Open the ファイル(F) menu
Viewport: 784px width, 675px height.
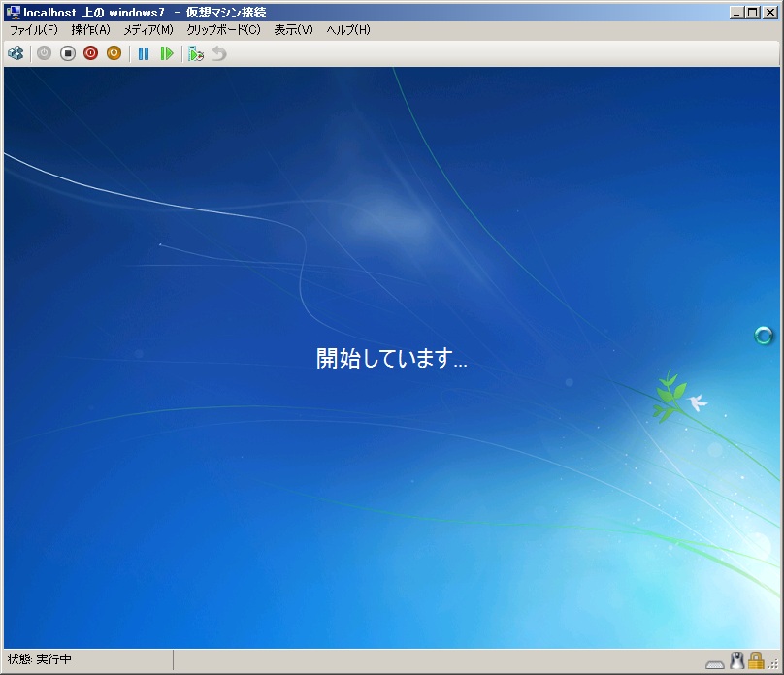point(34,30)
